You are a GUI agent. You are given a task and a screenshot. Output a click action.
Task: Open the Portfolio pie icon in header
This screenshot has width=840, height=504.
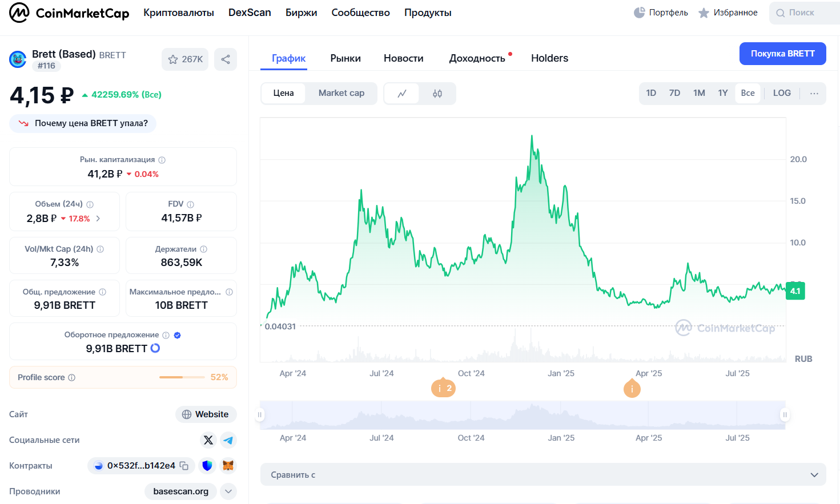click(640, 13)
